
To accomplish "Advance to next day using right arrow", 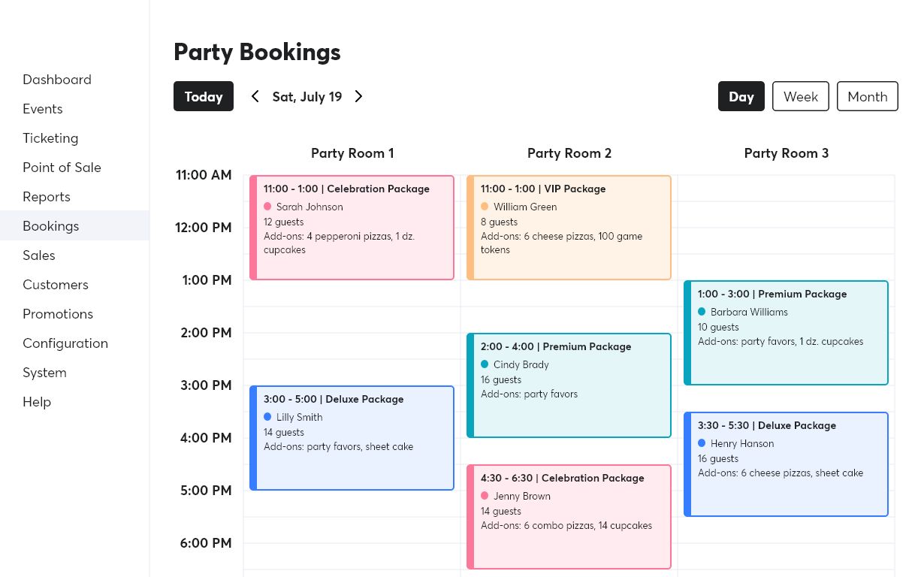I will click(358, 96).
